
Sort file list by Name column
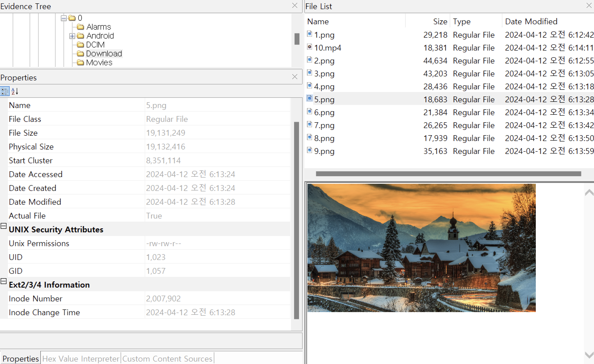pos(355,21)
